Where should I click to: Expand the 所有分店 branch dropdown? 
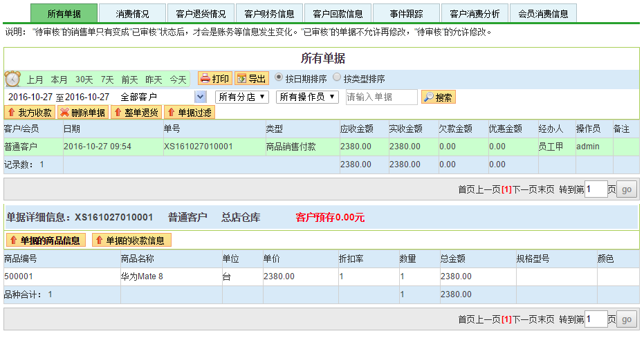(241, 97)
